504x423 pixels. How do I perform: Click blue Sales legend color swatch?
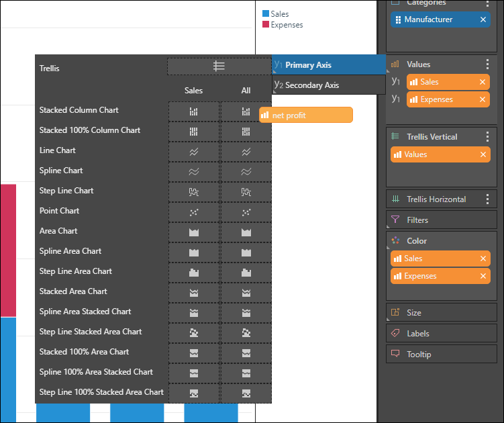(x=266, y=14)
